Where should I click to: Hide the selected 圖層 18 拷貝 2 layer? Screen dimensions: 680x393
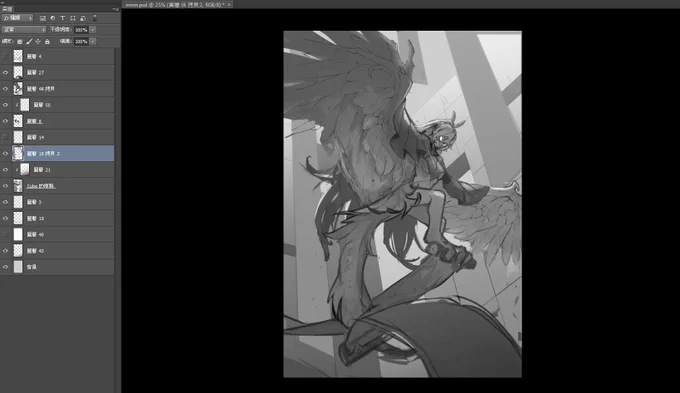pyautogui.click(x=5, y=154)
